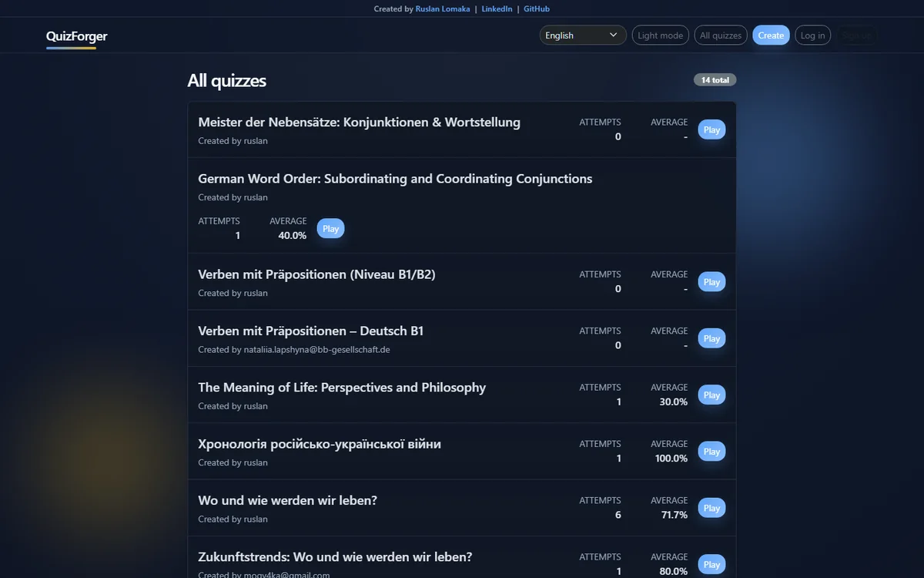Click Created by nataliia.lapshyna@bb-gesellschaft.de

pyautogui.click(x=294, y=350)
